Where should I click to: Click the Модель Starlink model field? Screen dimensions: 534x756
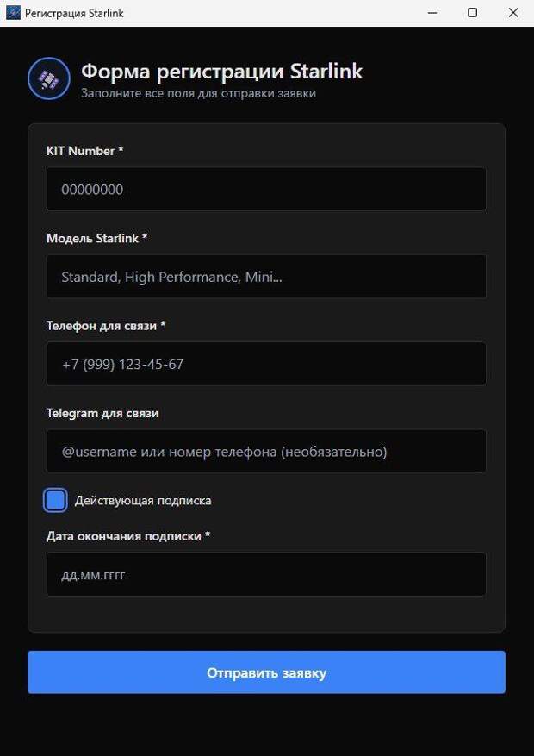click(x=265, y=277)
